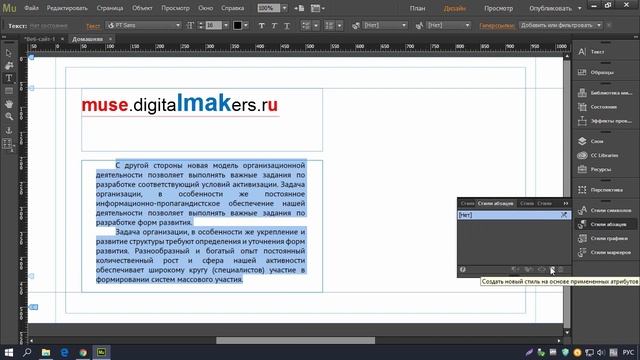Switch to План view
This screenshot has height=360, width=640.
417,8
